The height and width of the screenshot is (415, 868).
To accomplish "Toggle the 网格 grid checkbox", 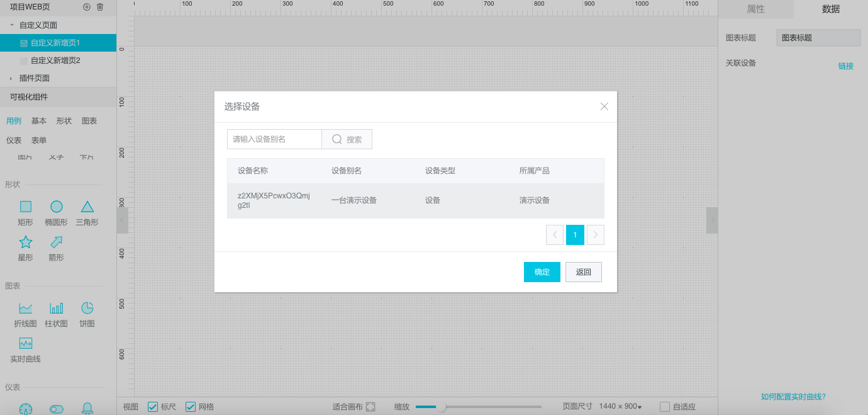I will (190, 407).
